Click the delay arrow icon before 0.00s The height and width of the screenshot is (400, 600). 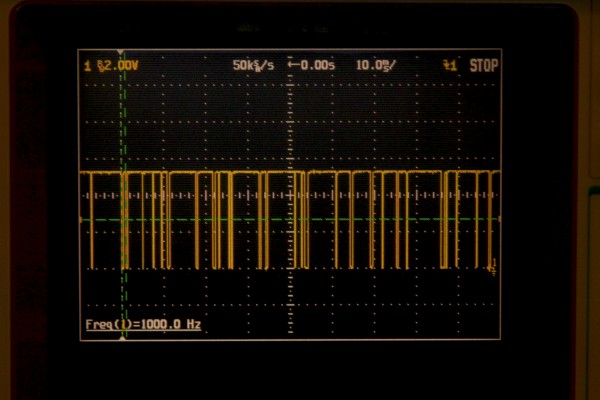click(292, 66)
